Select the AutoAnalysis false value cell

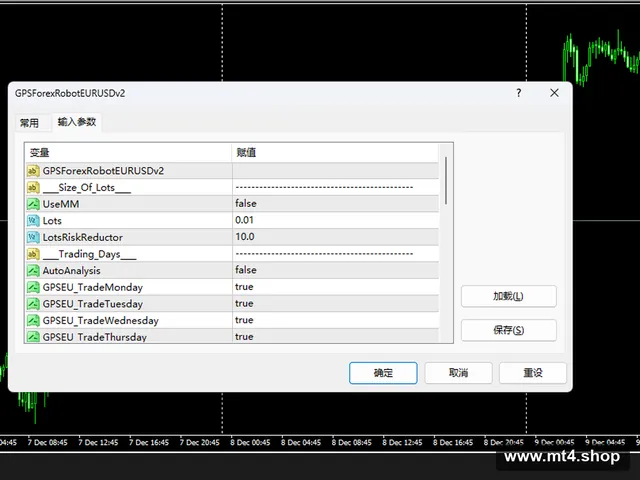(336, 270)
